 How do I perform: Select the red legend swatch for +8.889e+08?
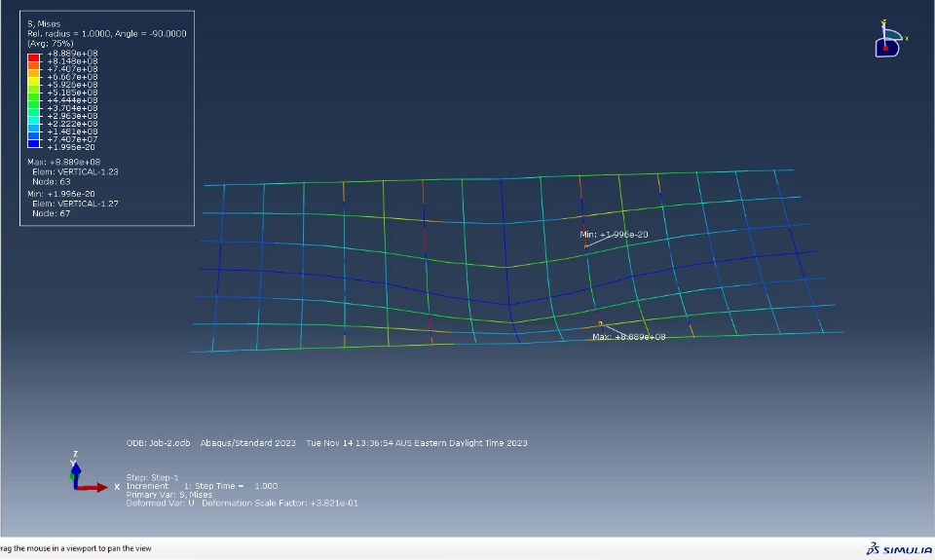point(33,57)
